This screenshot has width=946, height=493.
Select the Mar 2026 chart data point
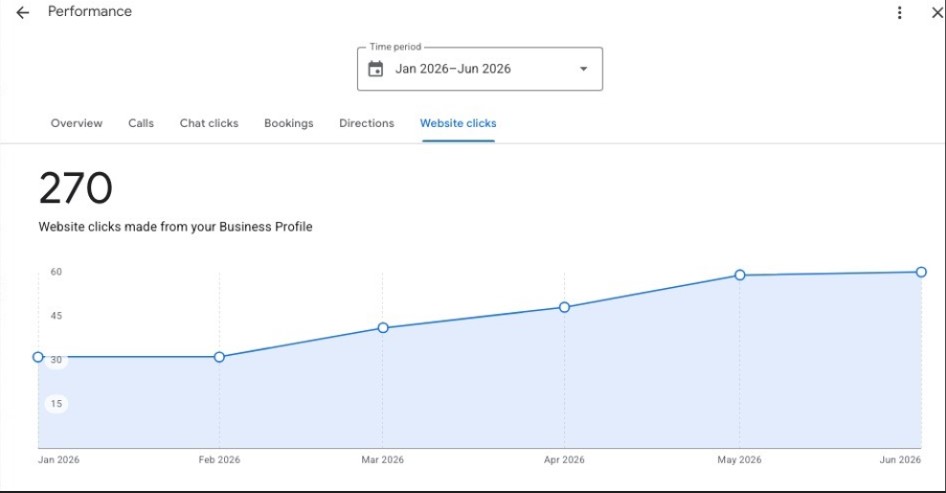coord(383,328)
